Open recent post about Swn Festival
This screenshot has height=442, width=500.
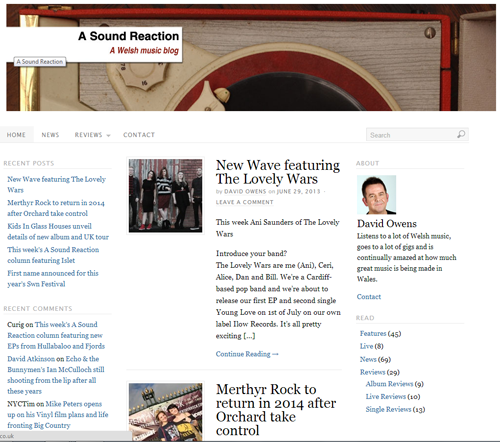(53, 279)
